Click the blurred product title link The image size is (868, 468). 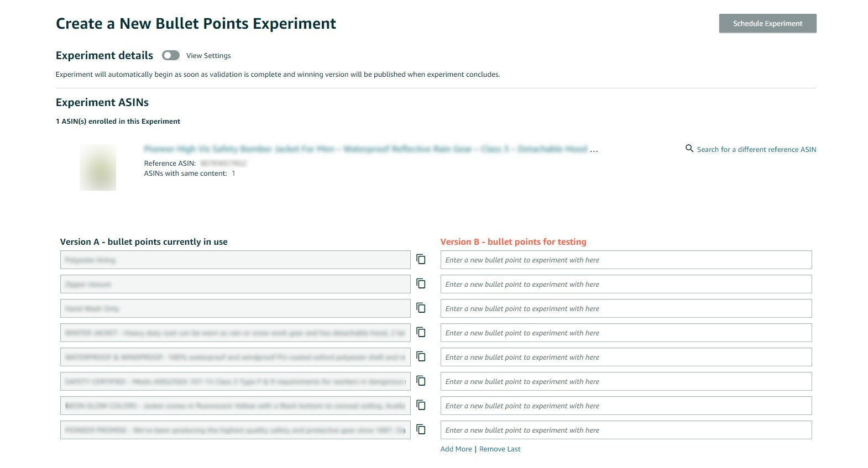365,149
